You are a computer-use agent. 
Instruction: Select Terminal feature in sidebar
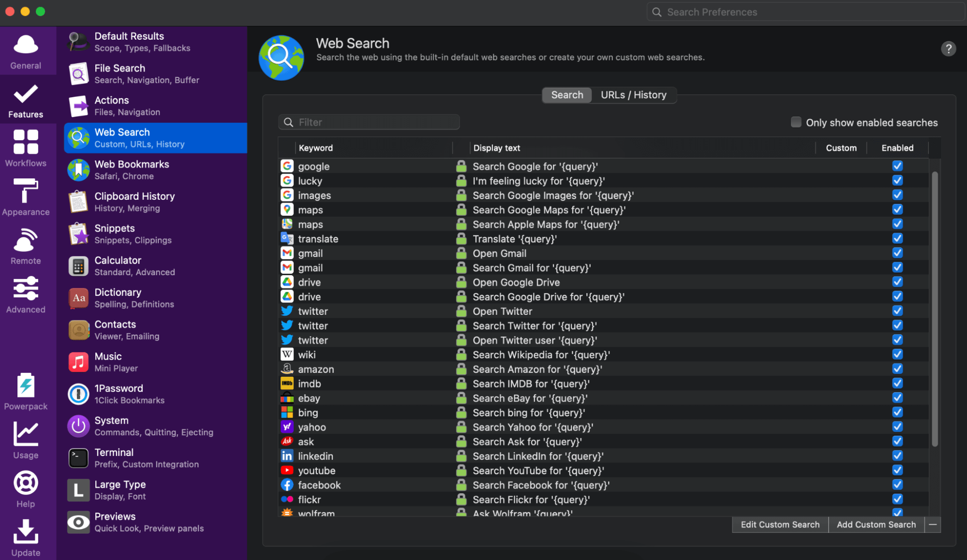click(x=155, y=458)
